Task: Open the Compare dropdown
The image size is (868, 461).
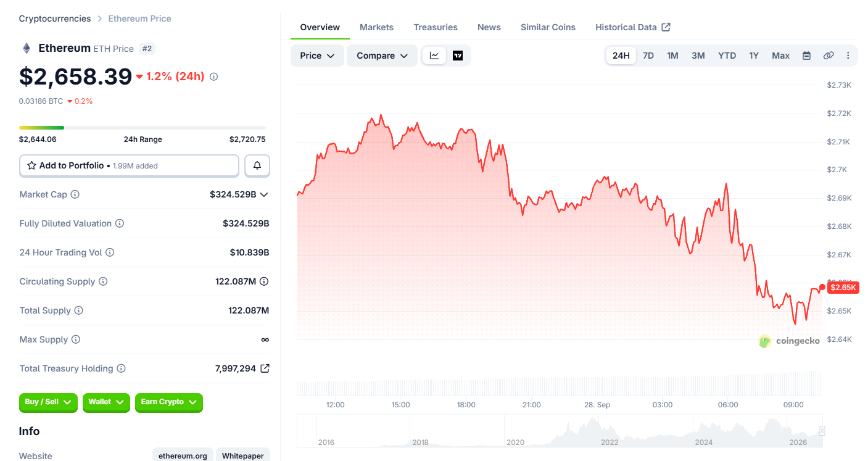Action: click(x=382, y=56)
